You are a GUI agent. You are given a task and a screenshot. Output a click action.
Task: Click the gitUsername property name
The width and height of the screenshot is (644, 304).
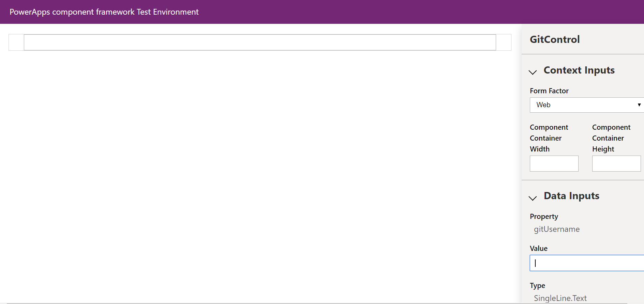tap(557, 229)
